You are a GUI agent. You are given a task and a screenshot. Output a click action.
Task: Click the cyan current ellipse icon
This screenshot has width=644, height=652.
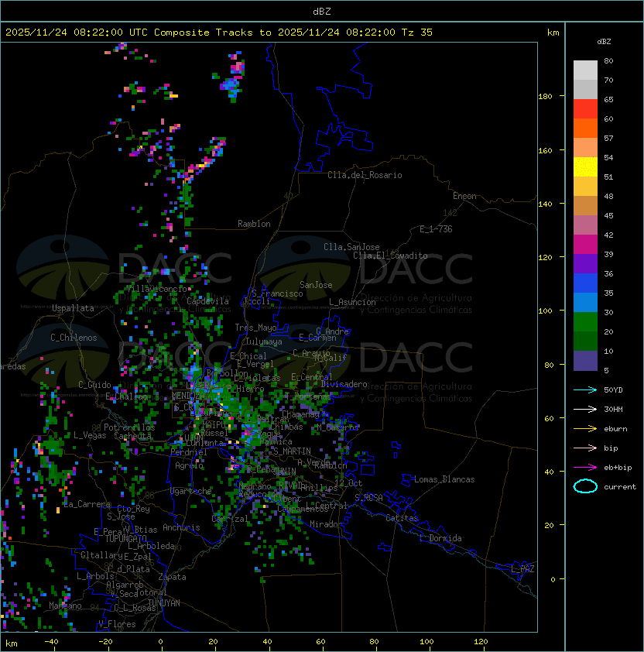coord(585,486)
